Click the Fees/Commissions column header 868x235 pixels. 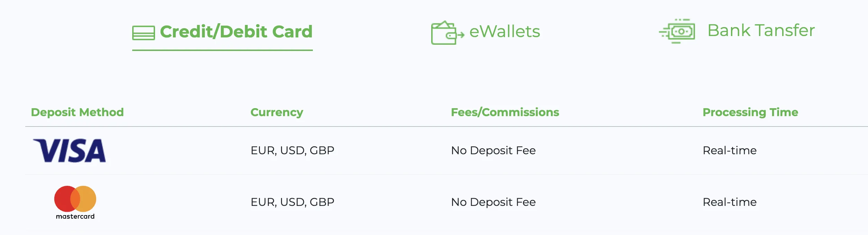pyautogui.click(x=505, y=112)
